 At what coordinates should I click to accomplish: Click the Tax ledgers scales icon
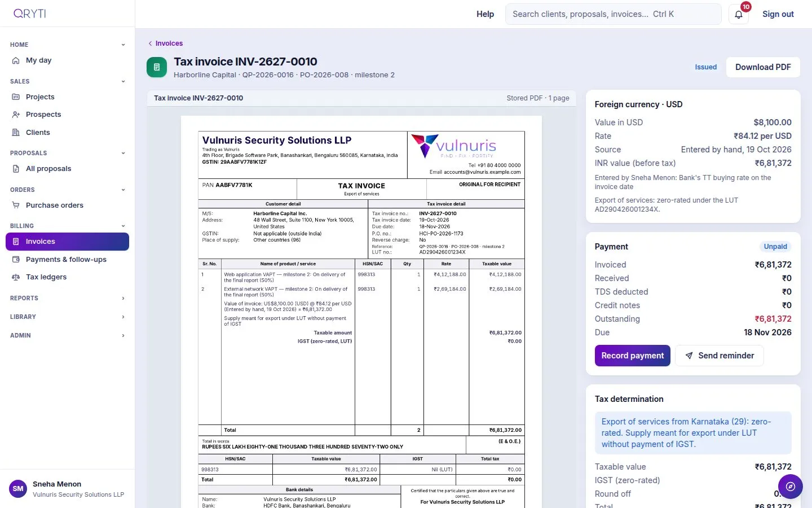tap(16, 277)
